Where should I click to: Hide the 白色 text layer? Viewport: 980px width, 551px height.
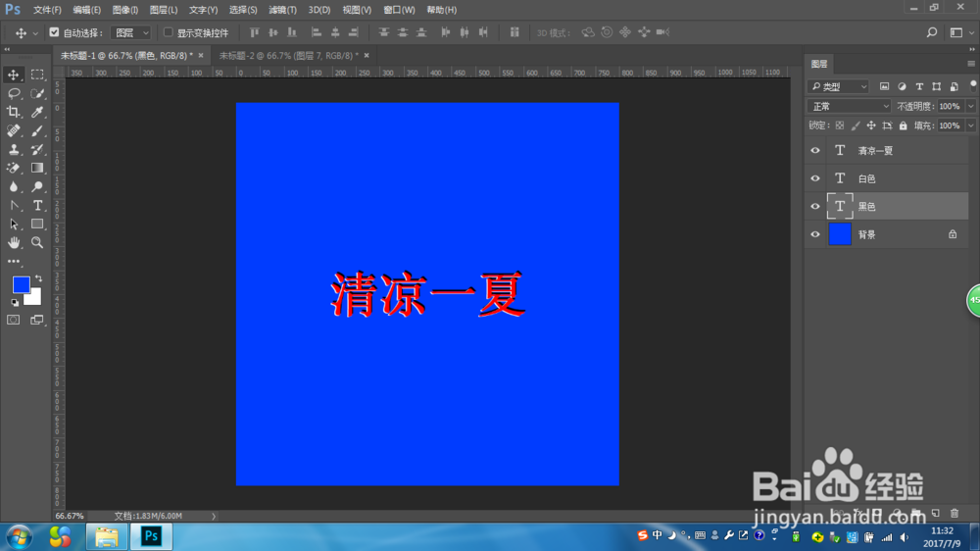pos(815,178)
